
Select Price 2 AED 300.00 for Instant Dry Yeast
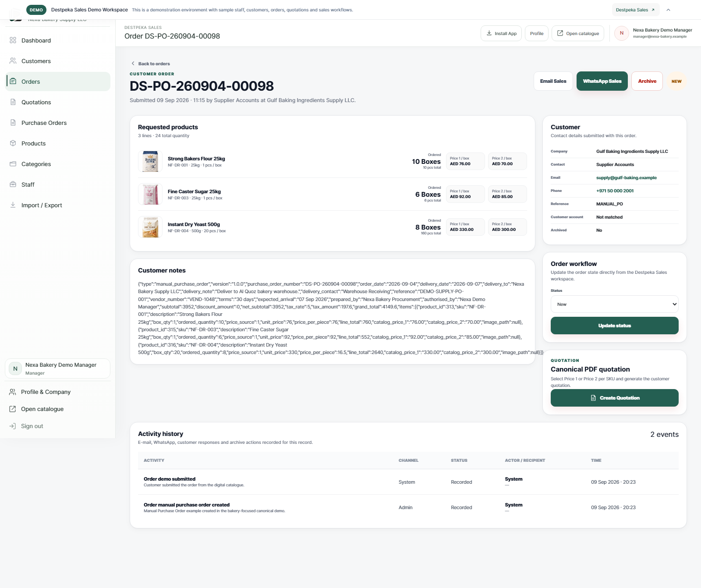point(507,227)
